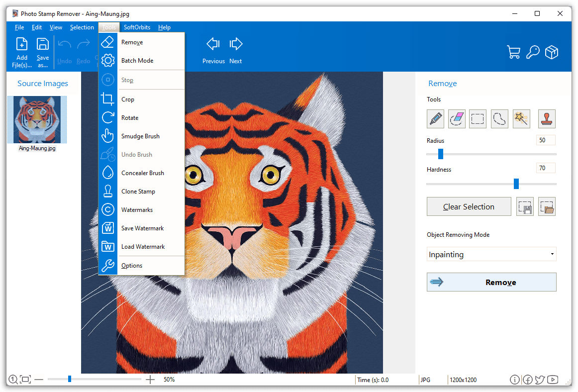Open the Selection menu
This screenshot has height=392, width=578.
click(x=82, y=27)
